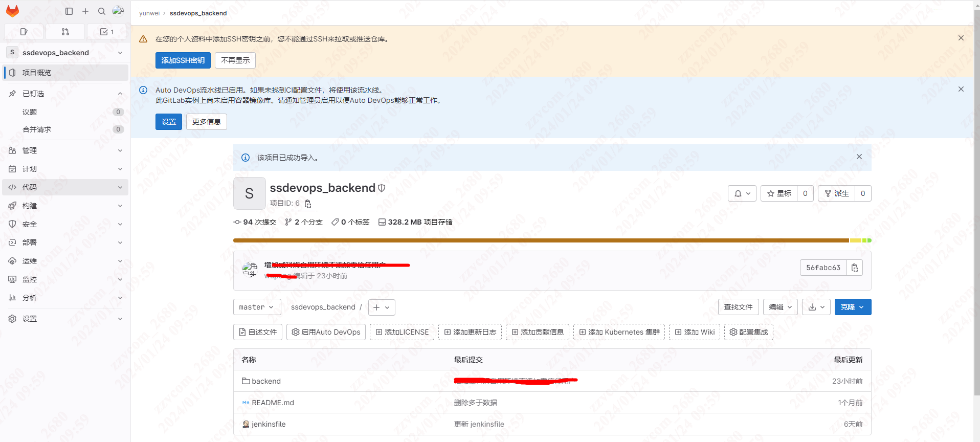This screenshot has width=980, height=442.
Task: Expand the 安全 sidebar section
Action: pos(65,224)
